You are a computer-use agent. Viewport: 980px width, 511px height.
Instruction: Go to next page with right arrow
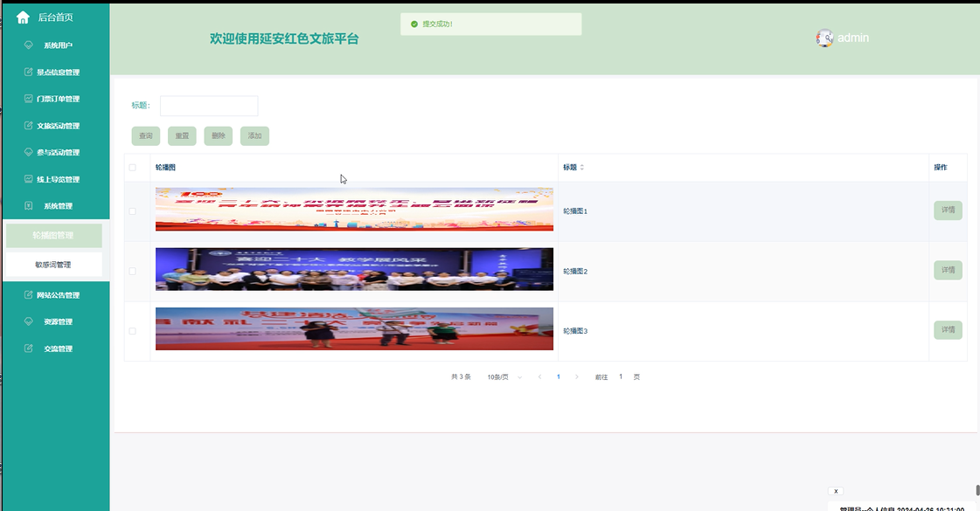(x=576, y=376)
